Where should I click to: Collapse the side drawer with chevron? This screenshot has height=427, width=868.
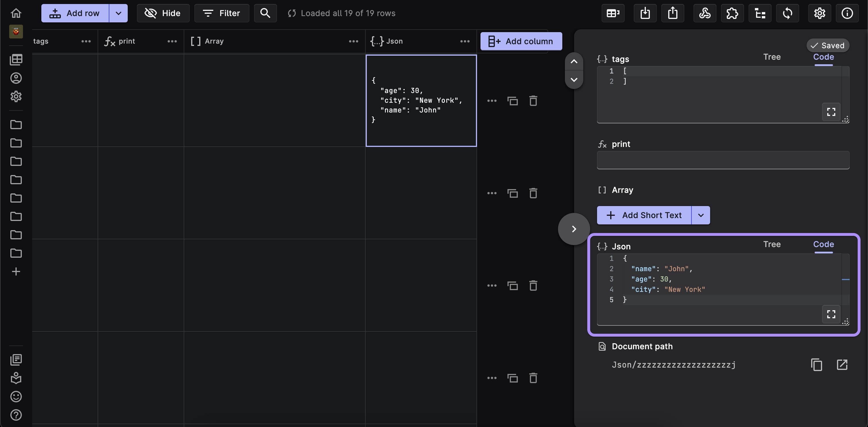point(574,229)
